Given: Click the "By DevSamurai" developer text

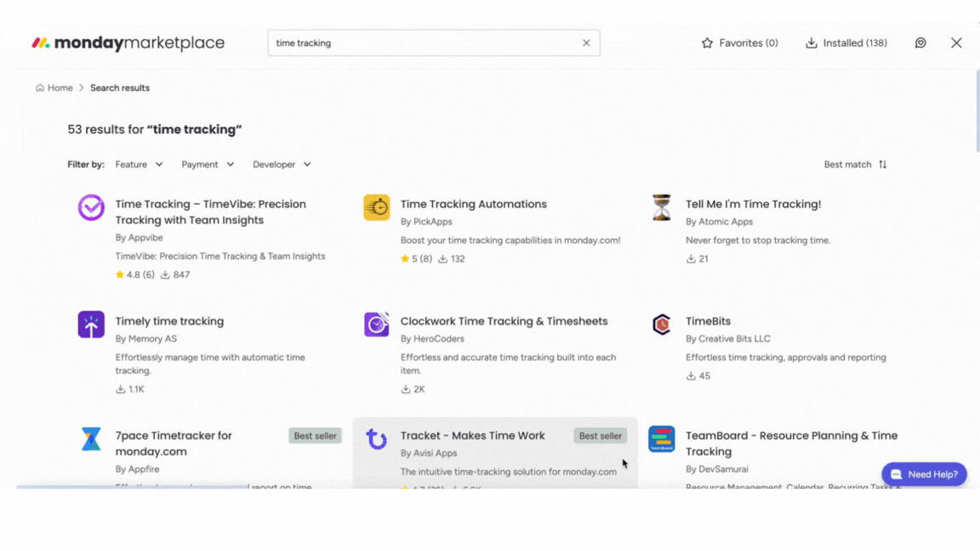Looking at the screenshot, I should click(717, 469).
